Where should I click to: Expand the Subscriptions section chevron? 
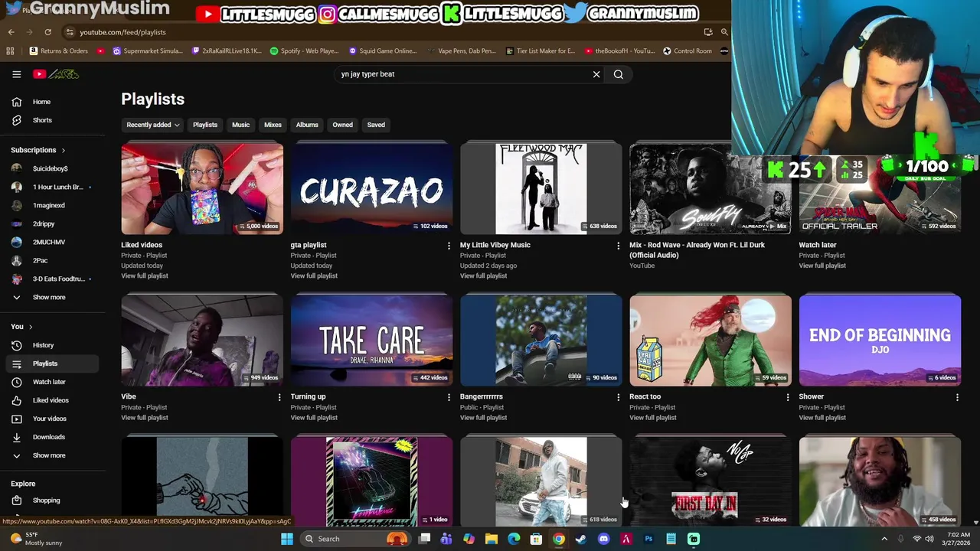(63, 151)
